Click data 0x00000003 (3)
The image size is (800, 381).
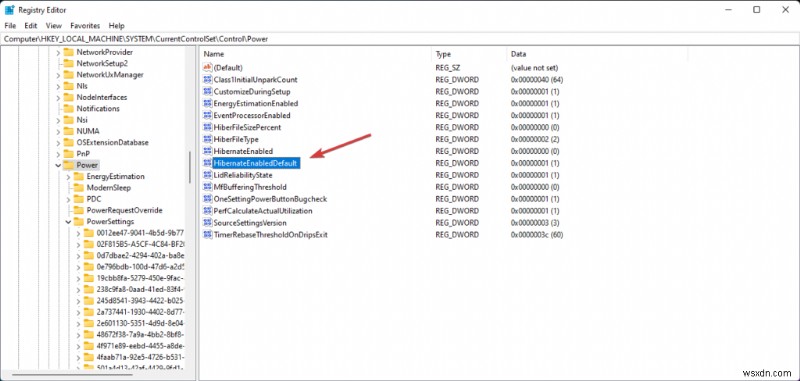coord(535,223)
